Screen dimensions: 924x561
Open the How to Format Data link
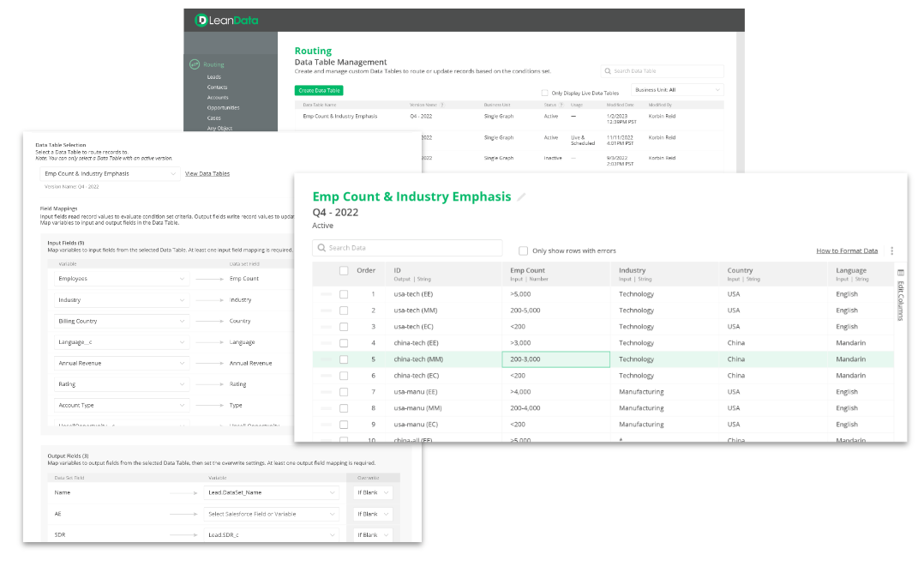pos(847,250)
